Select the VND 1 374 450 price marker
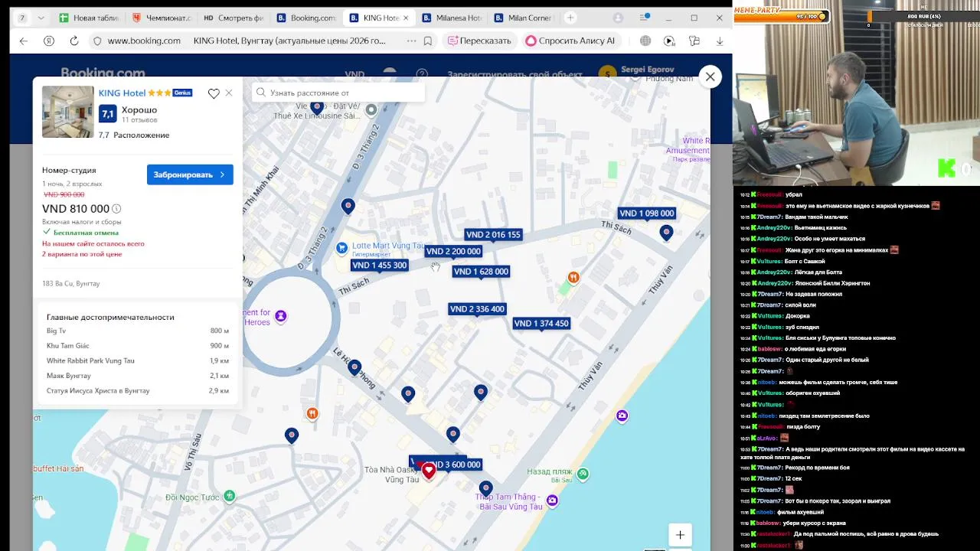The width and height of the screenshot is (980, 551). tap(541, 324)
